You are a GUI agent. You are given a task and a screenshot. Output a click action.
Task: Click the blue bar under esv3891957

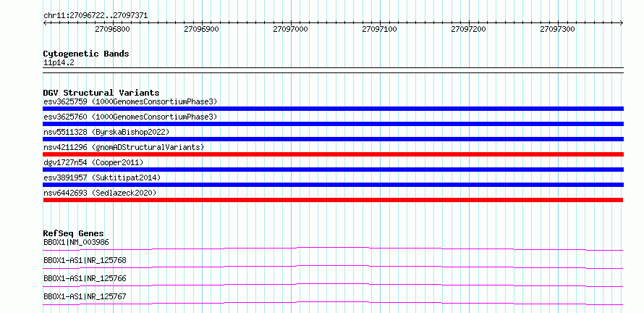click(x=334, y=185)
